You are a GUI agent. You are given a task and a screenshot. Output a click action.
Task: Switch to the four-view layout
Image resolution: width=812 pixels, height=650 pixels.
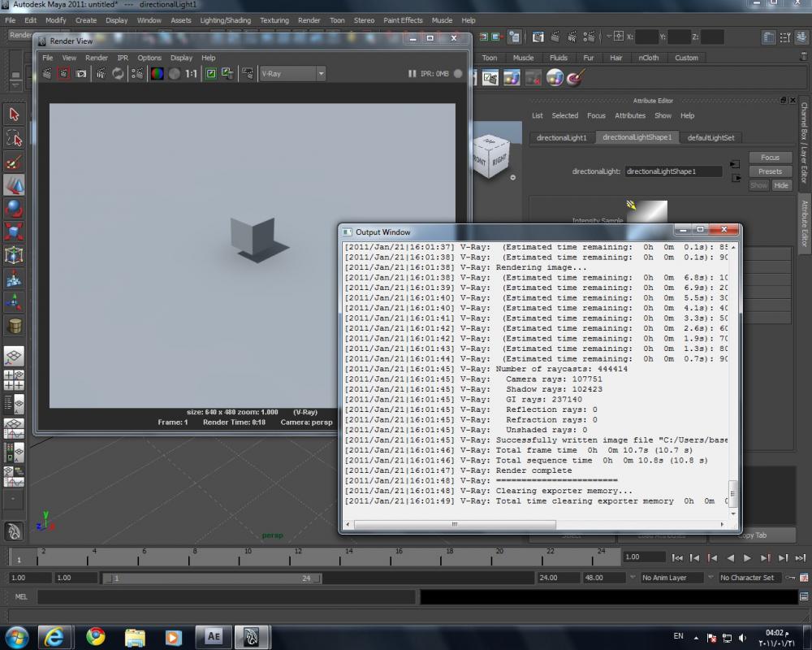tap(14, 380)
